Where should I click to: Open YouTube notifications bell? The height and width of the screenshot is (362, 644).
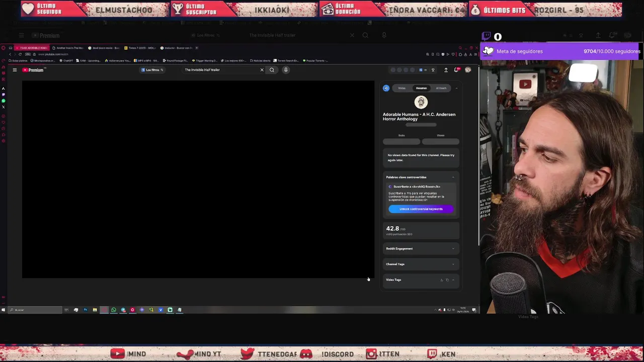point(456,70)
